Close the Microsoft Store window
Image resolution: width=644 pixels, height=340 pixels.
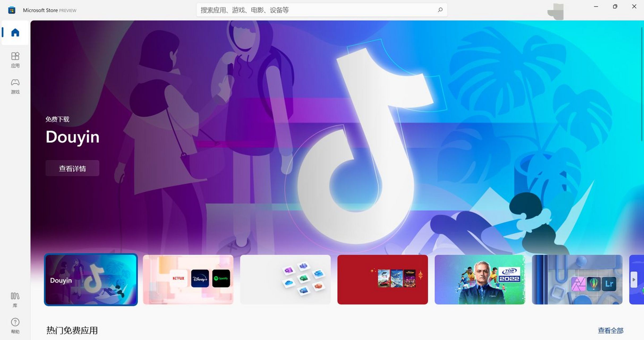click(634, 7)
